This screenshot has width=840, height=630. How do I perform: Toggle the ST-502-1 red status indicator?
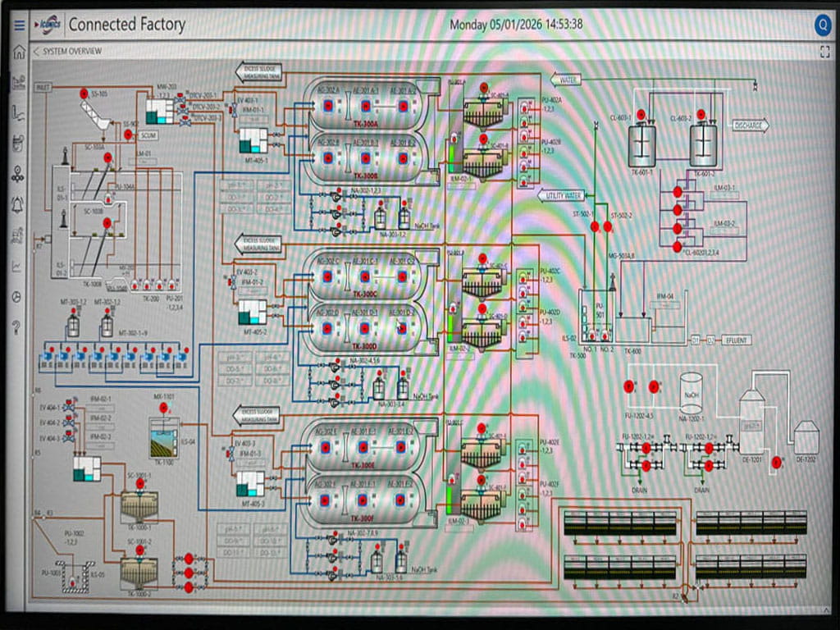[x=595, y=226]
